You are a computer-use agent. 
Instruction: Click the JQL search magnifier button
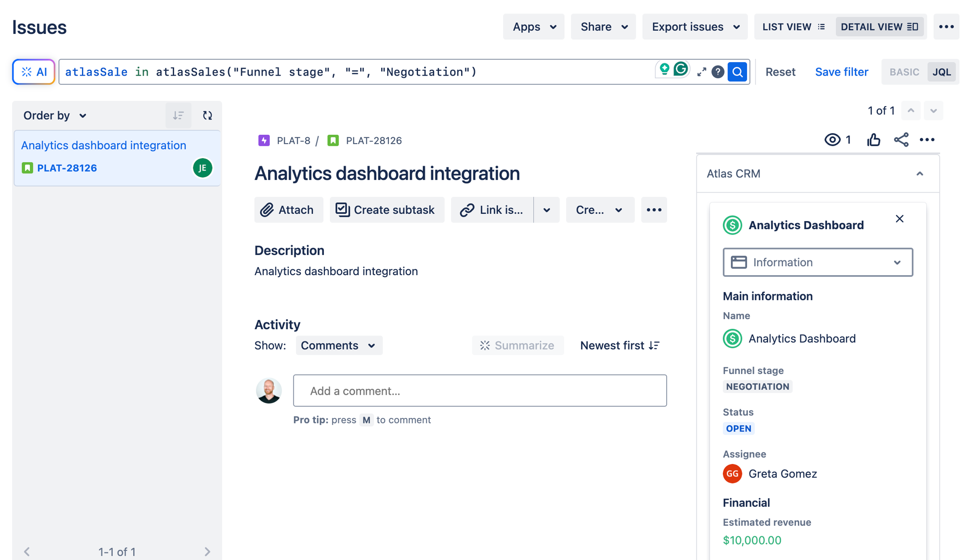click(737, 72)
